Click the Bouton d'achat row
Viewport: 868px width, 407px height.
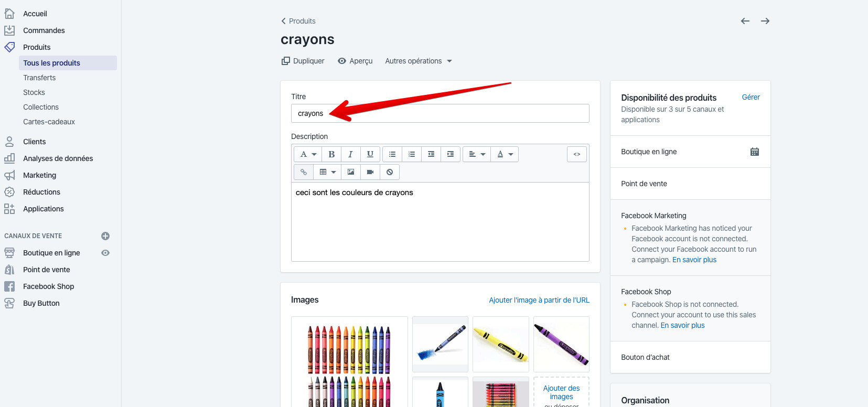tap(690, 357)
